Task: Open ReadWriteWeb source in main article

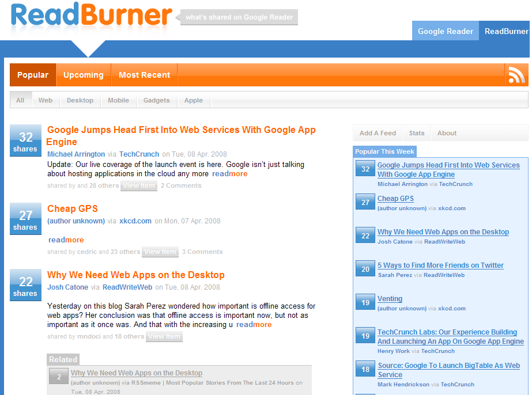Action: 127,287
